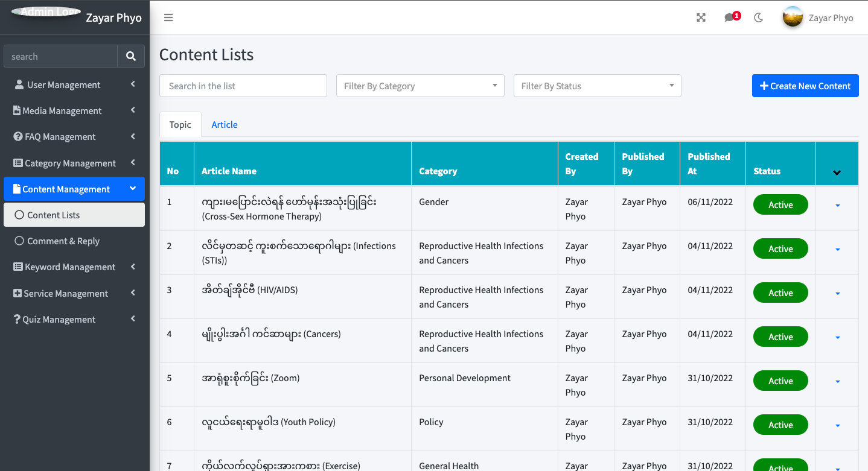Viewport: 868px width, 471px height.
Task: Click the fullscreen expand icon
Action: click(701, 17)
